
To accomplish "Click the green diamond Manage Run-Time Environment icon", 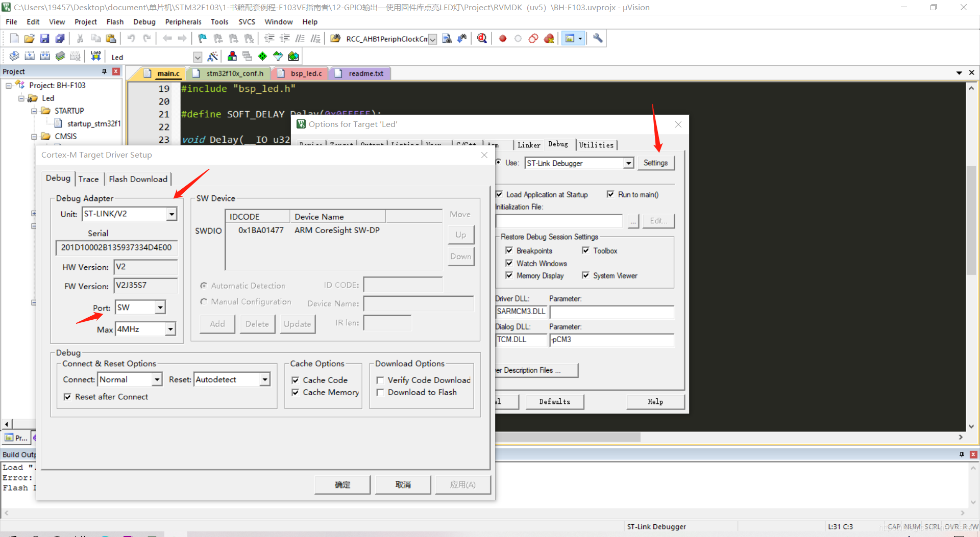I will (262, 56).
